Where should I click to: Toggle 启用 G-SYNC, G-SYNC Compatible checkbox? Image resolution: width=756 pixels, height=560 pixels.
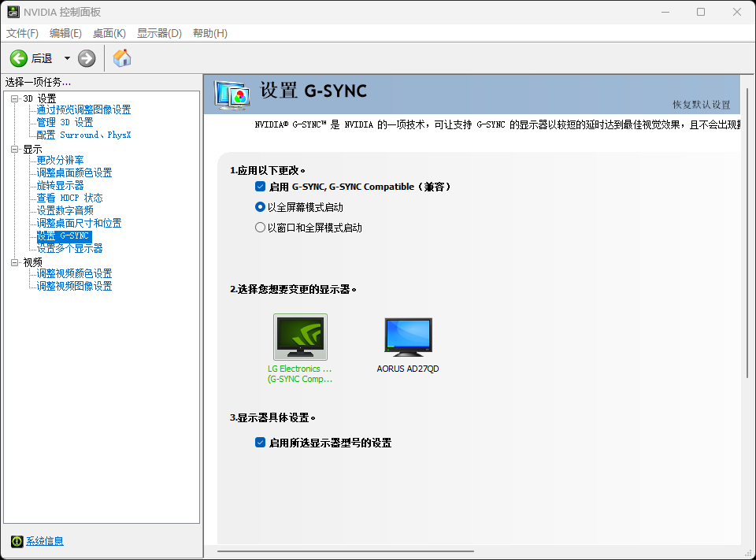coord(260,187)
